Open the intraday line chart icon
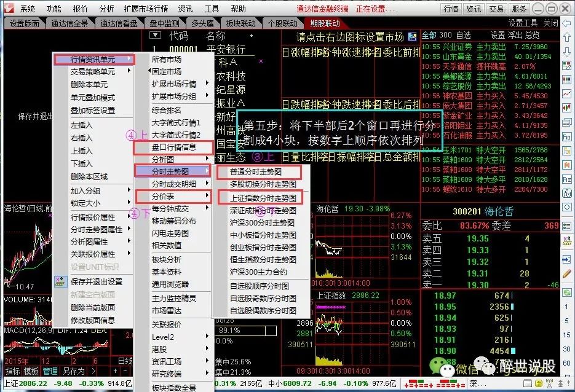575x392 pixels. coord(566,94)
